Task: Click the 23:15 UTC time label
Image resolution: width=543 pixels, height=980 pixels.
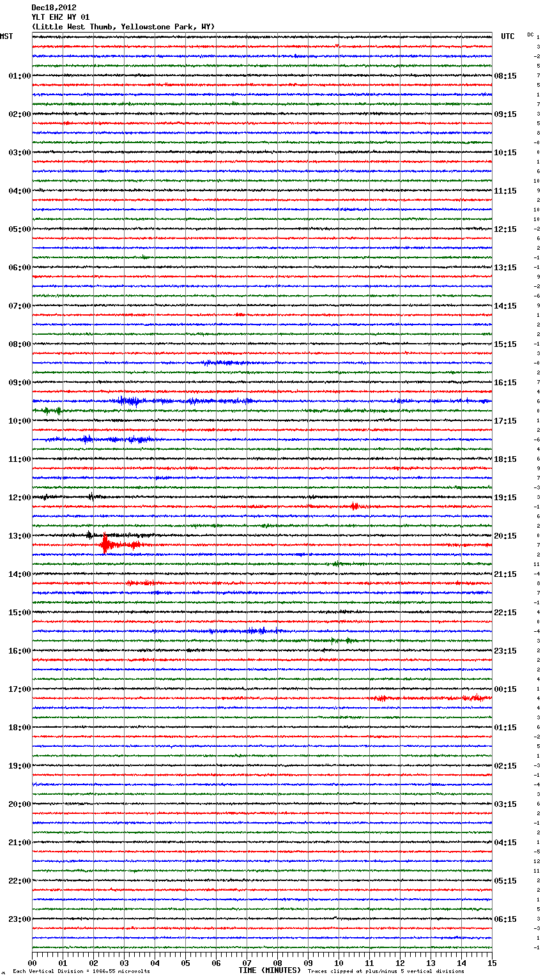Action: [505, 651]
